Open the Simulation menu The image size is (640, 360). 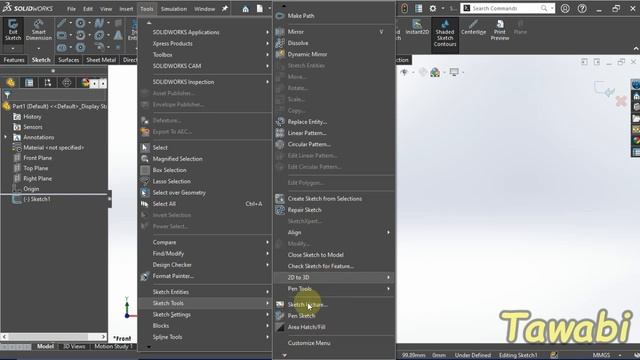click(173, 9)
